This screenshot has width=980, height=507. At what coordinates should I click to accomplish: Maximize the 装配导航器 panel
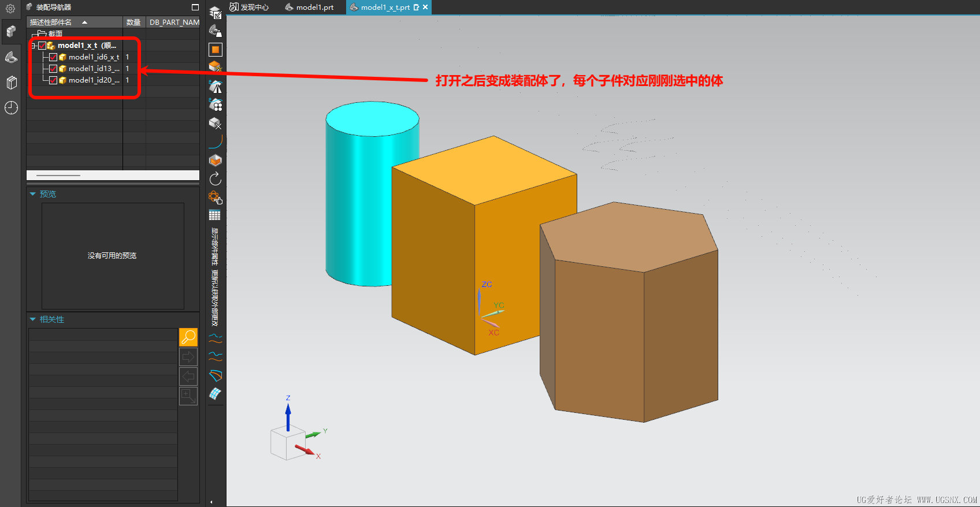(x=195, y=8)
